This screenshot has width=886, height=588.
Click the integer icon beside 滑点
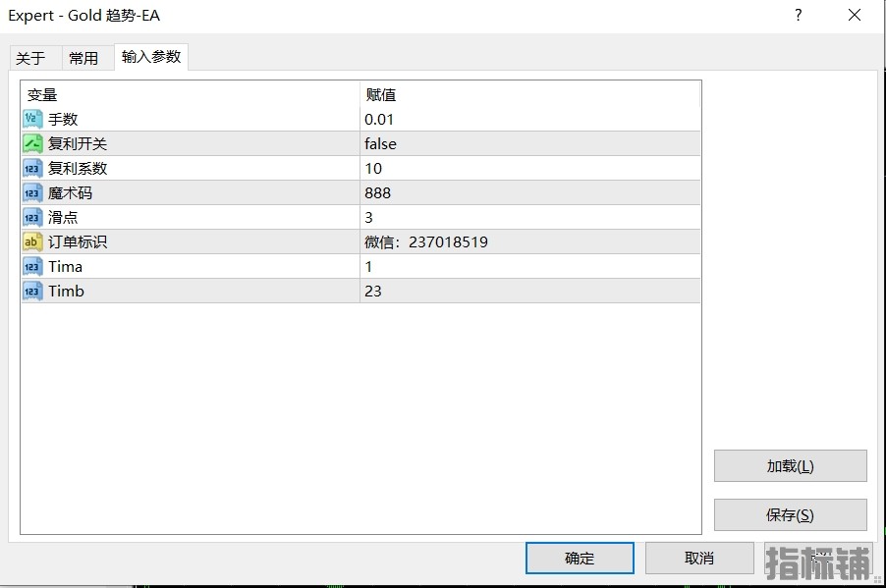coord(32,218)
